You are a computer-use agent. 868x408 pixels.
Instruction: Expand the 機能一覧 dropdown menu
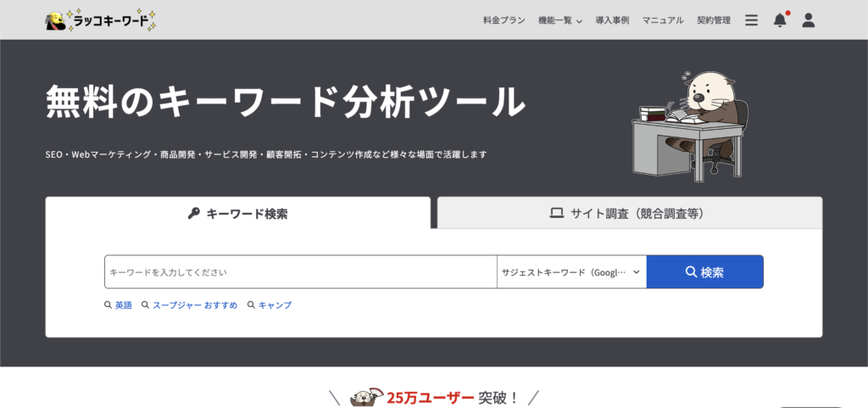click(559, 20)
